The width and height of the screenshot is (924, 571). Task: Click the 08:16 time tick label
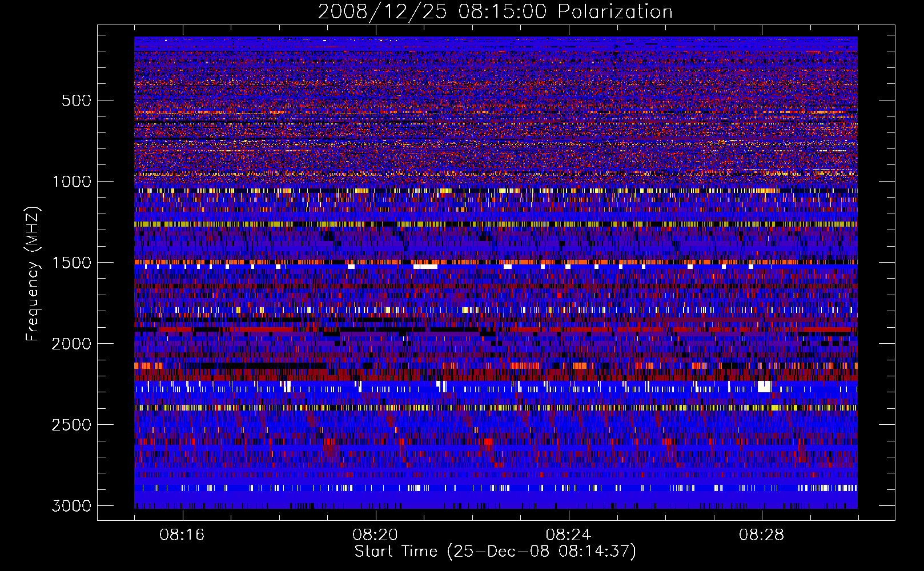182,535
